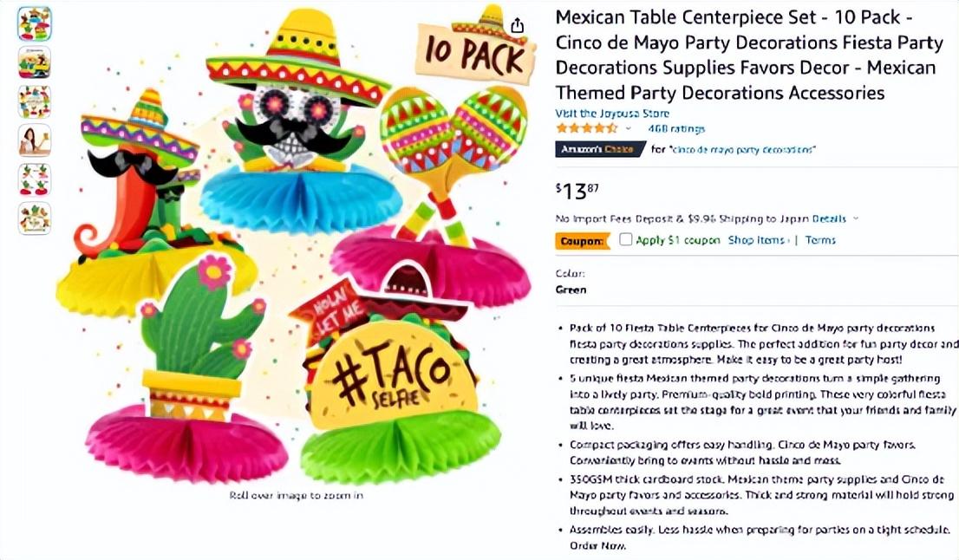Click the shipping Details link
The image size is (959, 560).
[829, 218]
